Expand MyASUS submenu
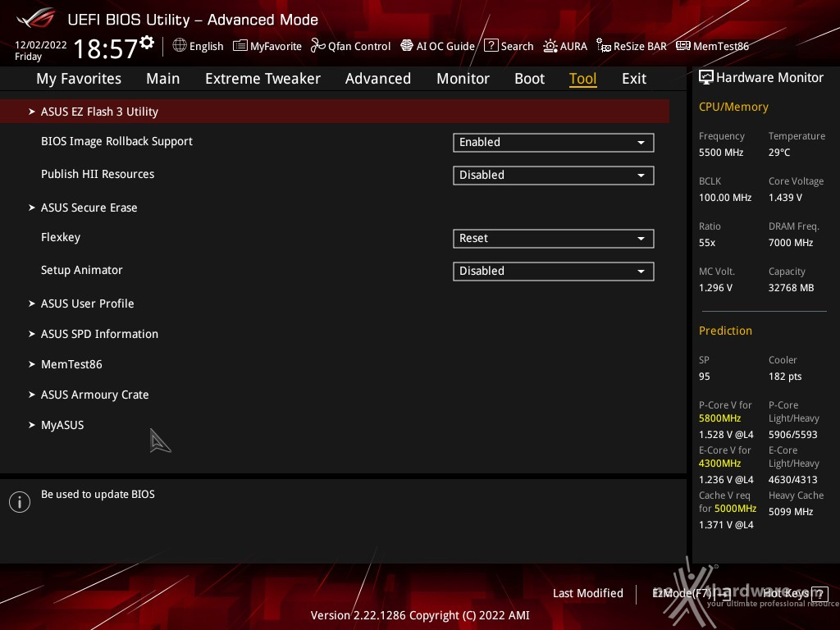Screen dimensions: 840x630 pyautogui.click(x=62, y=426)
